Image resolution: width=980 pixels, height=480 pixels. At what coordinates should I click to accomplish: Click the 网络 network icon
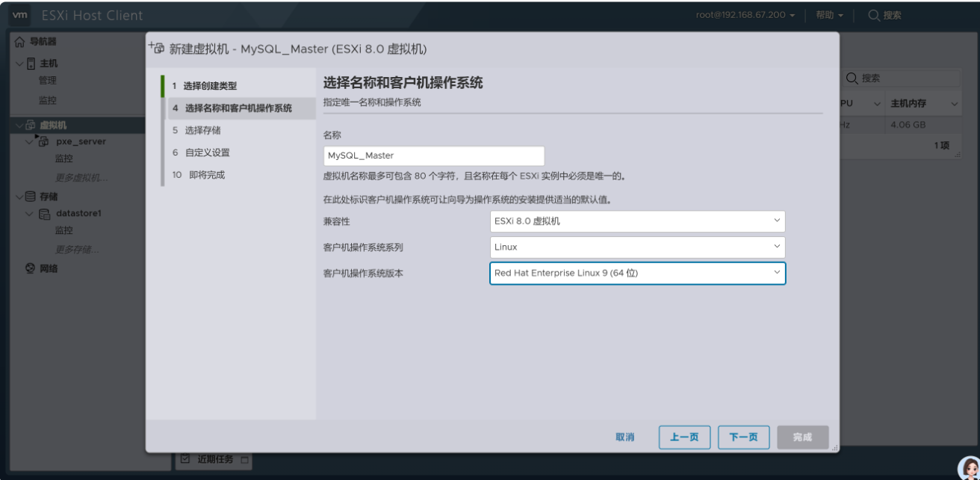pyautogui.click(x=31, y=268)
